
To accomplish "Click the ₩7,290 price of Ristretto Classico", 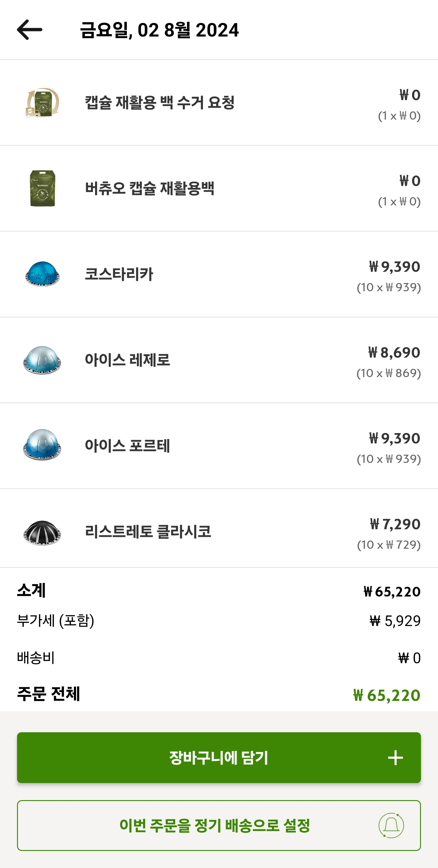I will tap(395, 524).
